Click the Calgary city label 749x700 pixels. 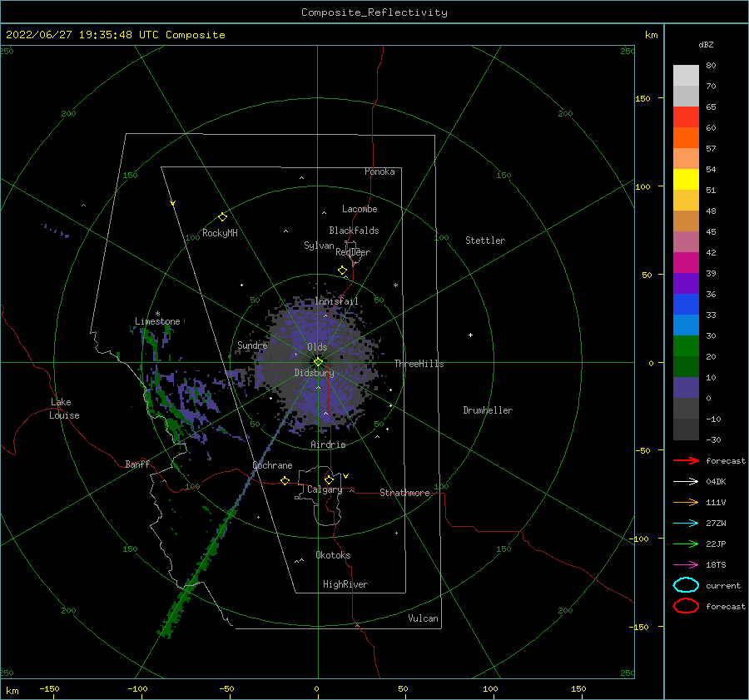(x=325, y=489)
